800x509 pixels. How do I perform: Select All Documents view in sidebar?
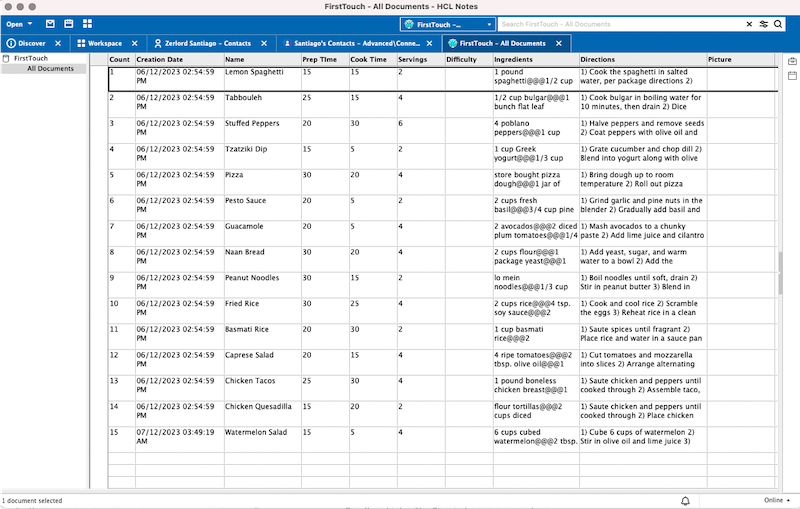coord(50,68)
